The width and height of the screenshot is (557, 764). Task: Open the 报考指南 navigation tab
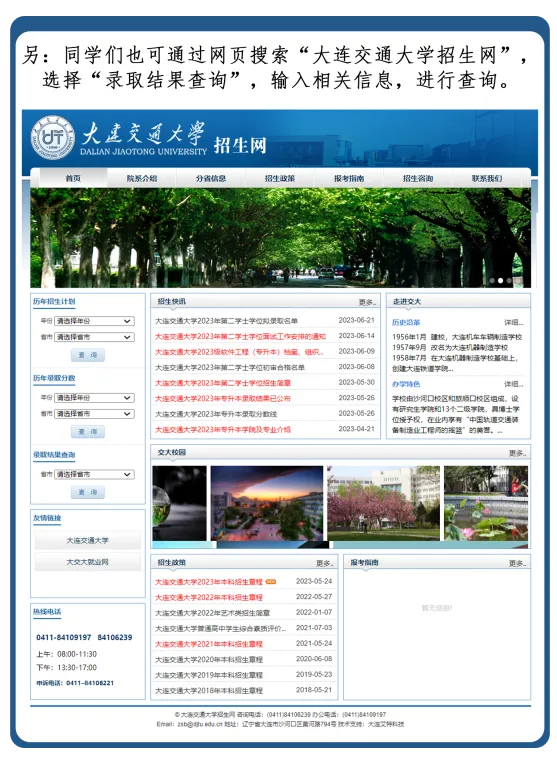pyautogui.click(x=349, y=178)
